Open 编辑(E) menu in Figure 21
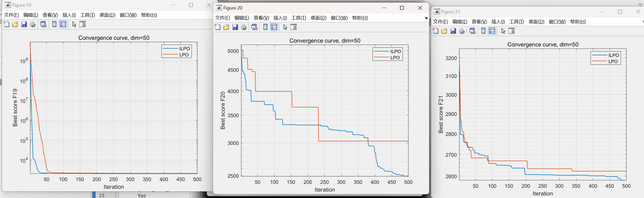This screenshot has width=644, height=198. pyautogui.click(x=460, y=22)
